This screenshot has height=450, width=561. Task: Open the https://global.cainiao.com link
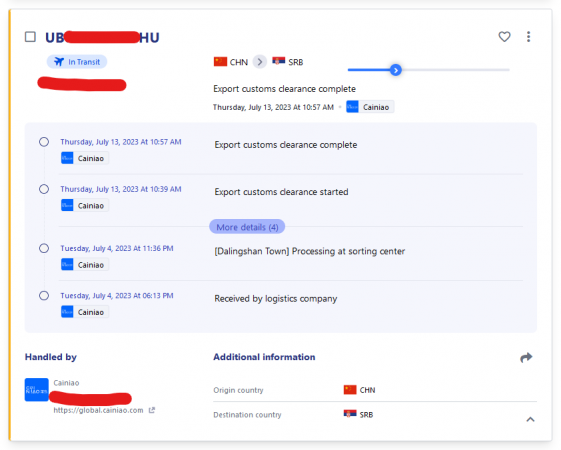click(98, 410)
